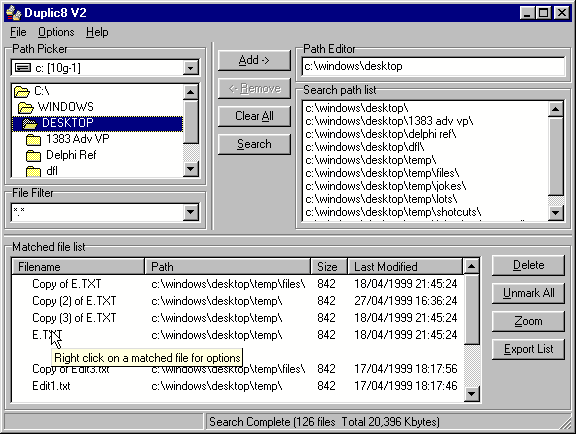The width and height of the screenshot is (576, 434).
Task: Select matched file Edit1.txt
Action: 51,386
